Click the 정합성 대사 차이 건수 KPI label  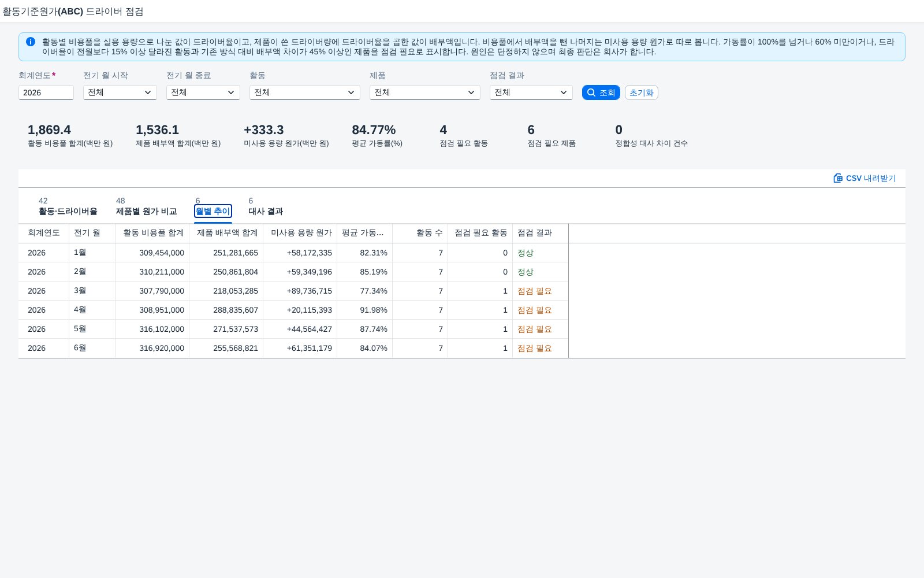[651, 143]
